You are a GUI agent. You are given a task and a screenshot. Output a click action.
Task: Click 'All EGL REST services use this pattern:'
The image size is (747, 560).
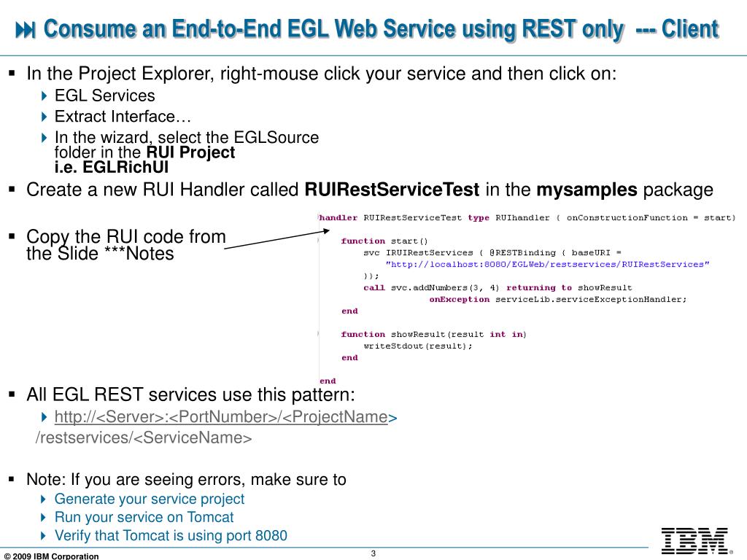[x=190, y=394]
